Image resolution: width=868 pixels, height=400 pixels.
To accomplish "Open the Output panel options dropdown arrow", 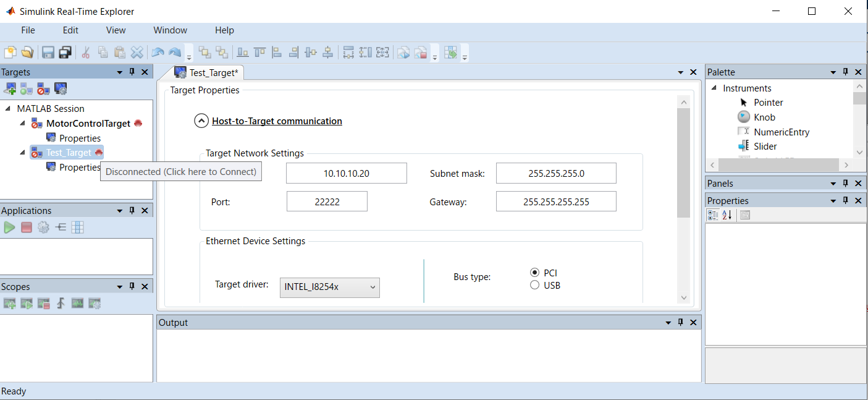I will click(668, 323).
